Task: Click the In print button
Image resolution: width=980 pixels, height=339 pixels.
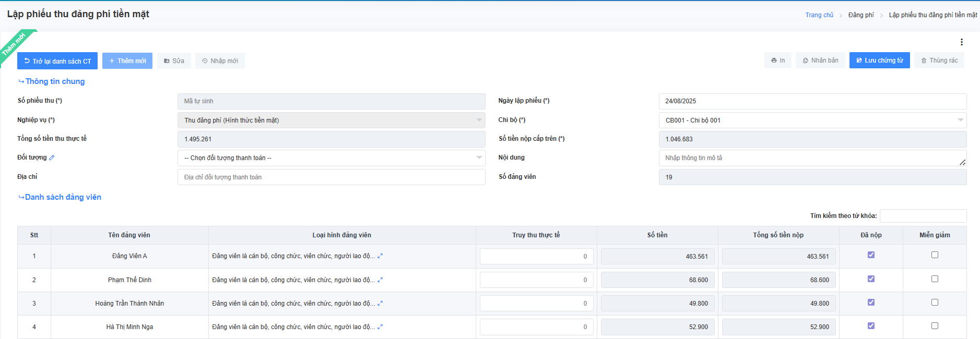Action: 778,60
